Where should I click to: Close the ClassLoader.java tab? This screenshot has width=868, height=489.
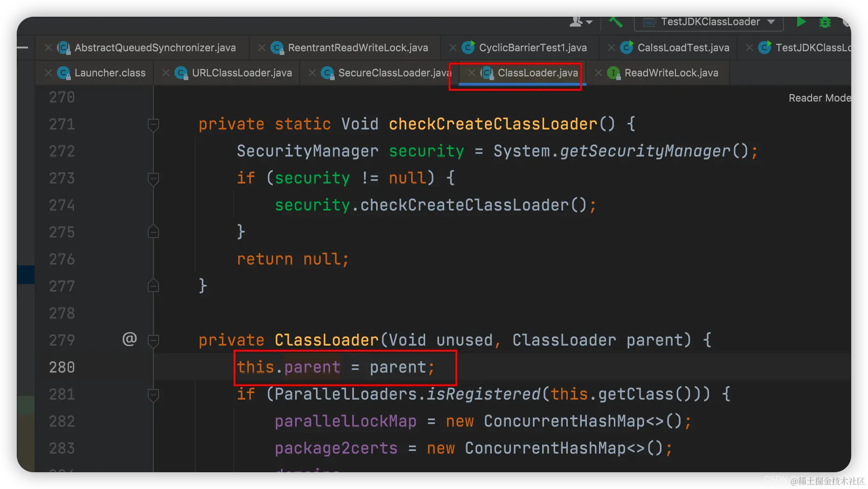(x=471, y=73)
